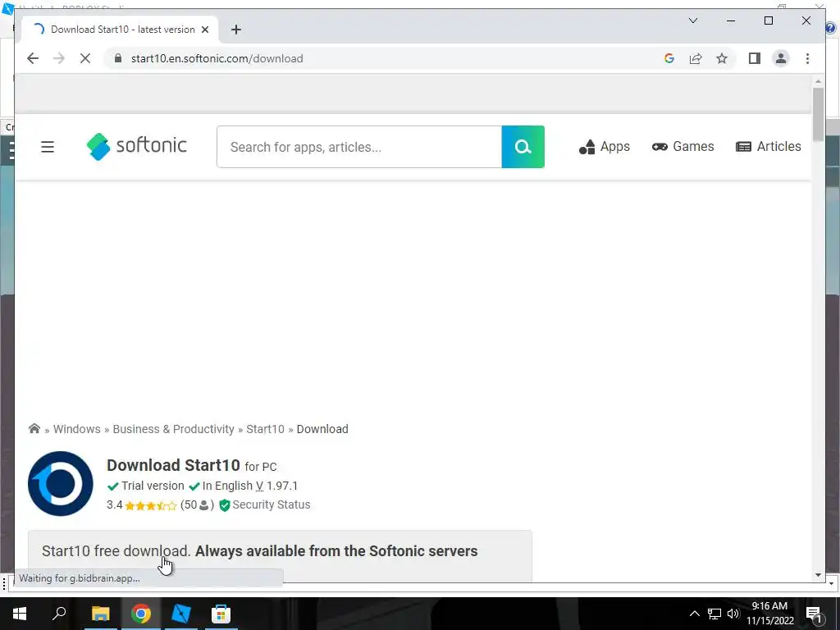Open the Windows breadcrumb link

76,429
